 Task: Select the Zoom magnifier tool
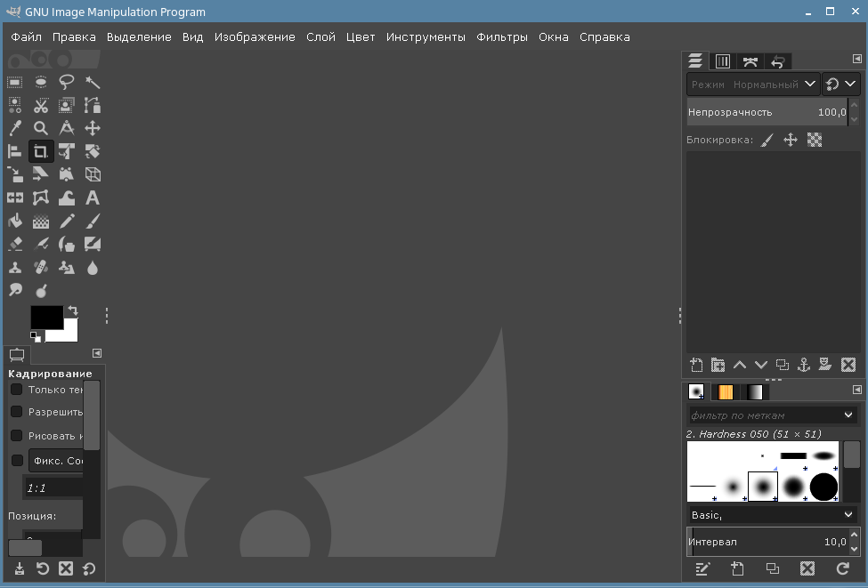click(x=41, y=128)
